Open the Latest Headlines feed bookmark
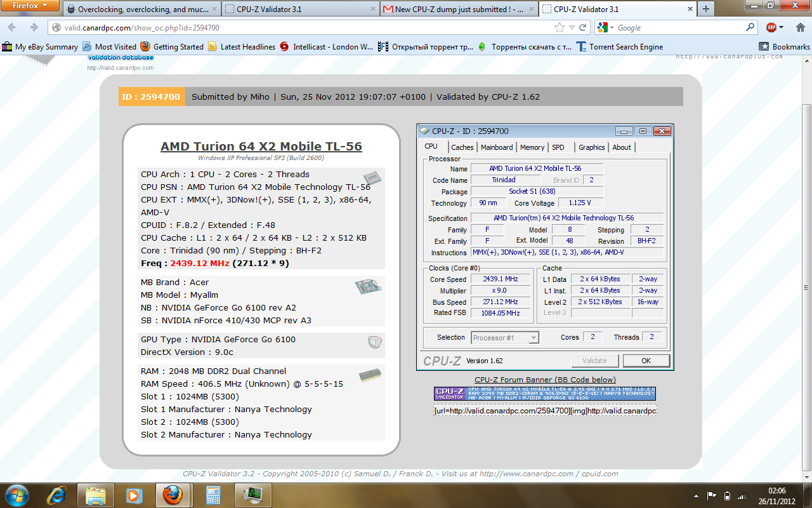812x508 pixels. click(x=242, y=46)
